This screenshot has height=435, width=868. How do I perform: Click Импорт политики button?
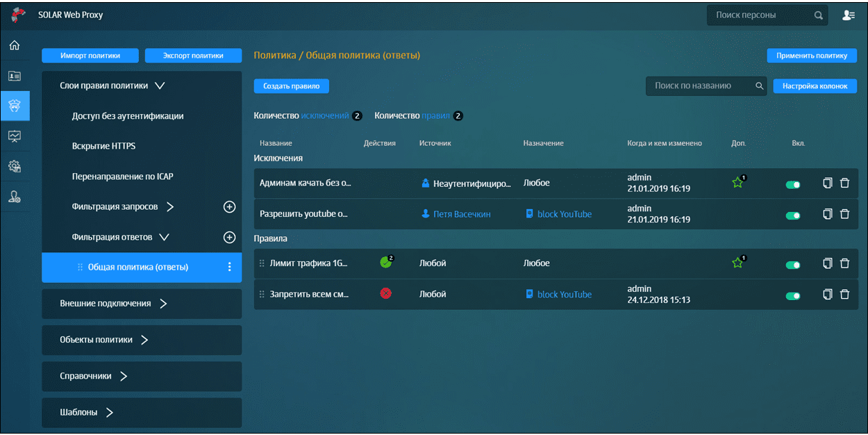click(x=90, y=56)
